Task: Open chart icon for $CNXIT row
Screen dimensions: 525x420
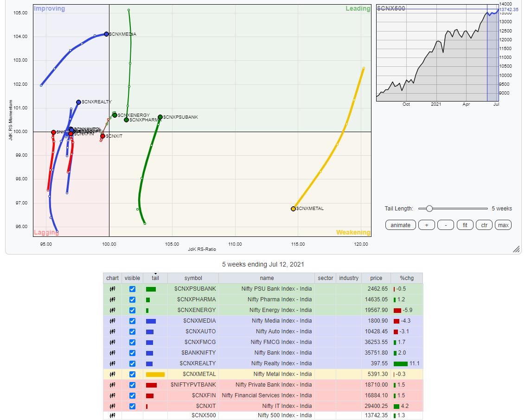Action: click(x=112, y=406)
